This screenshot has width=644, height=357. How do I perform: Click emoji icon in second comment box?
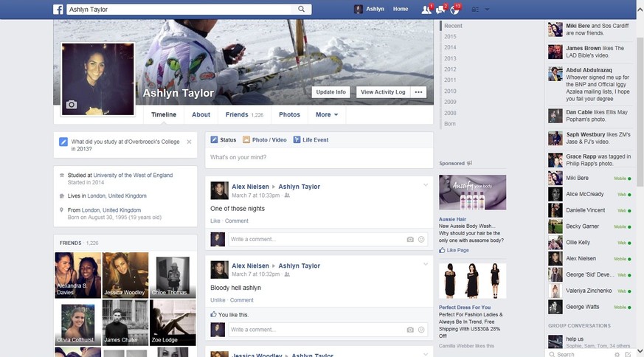click(421, 330)
